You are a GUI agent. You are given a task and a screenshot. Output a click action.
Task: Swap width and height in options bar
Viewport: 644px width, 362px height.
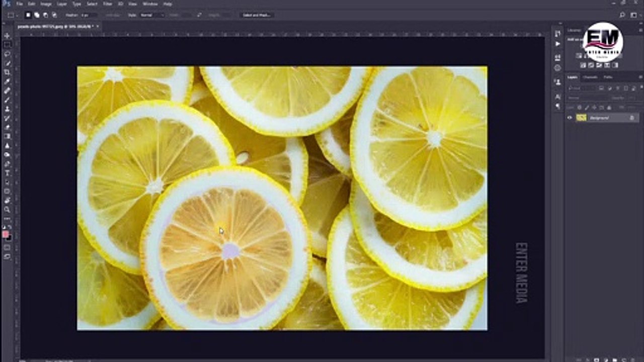[x=199, y=15]
